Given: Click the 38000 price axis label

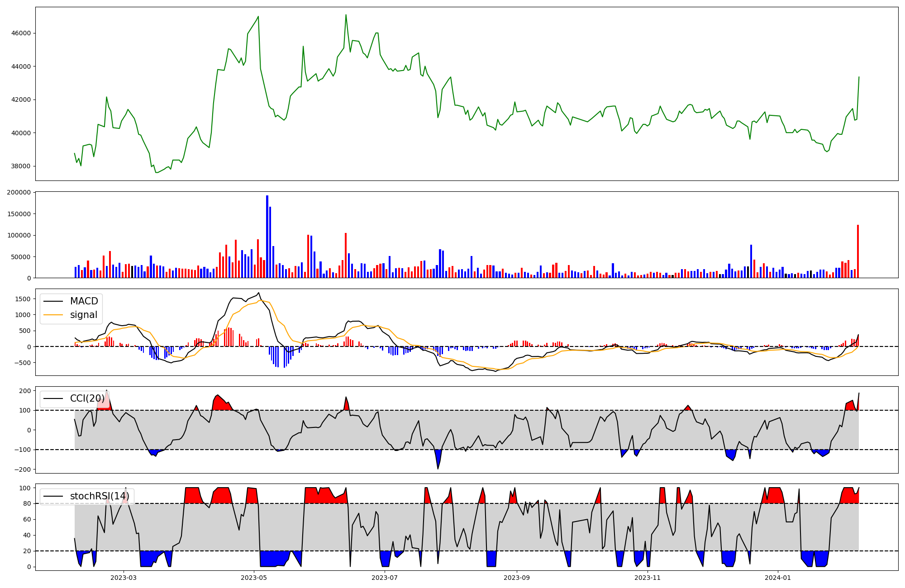Looking at the screenshot, I should (x=20, y=166).
